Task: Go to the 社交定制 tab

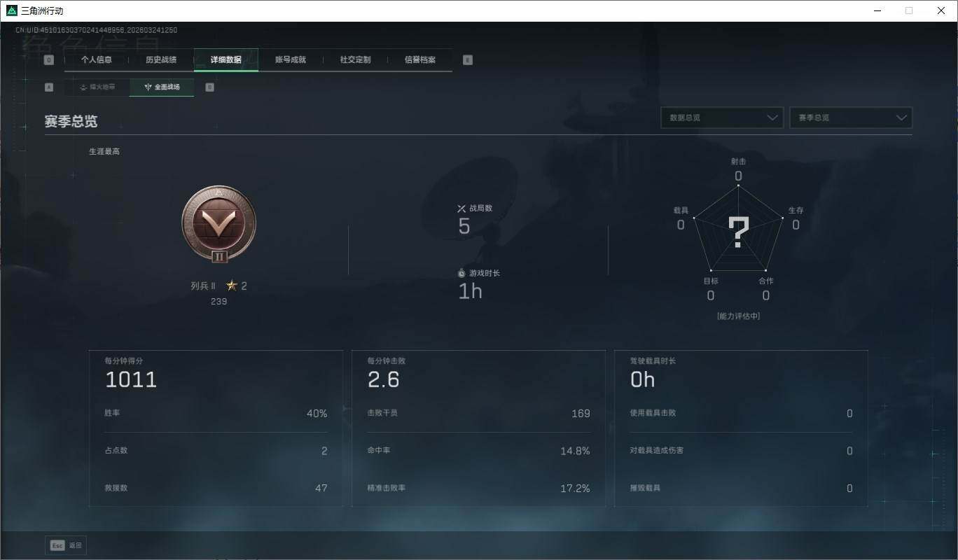Action: pos(355,60)
